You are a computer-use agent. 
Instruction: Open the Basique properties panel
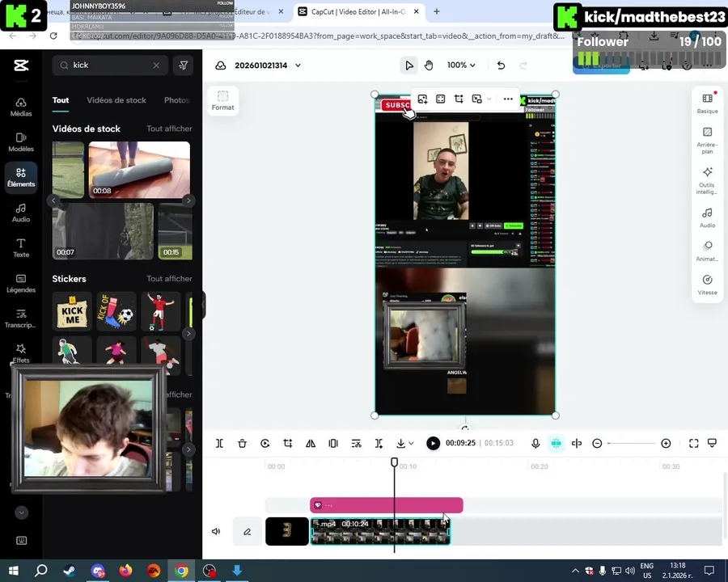pyautogui.click(x=707, y=103)
